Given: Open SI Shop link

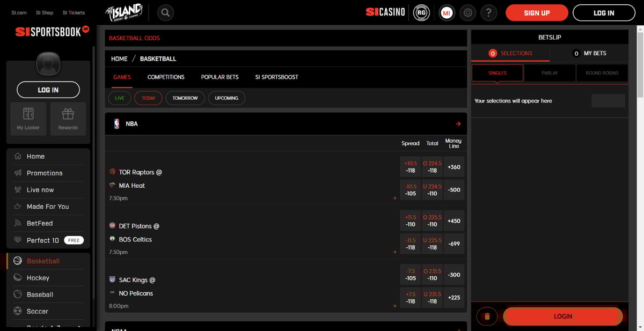Looking at the screenshot, I should 45,13.
